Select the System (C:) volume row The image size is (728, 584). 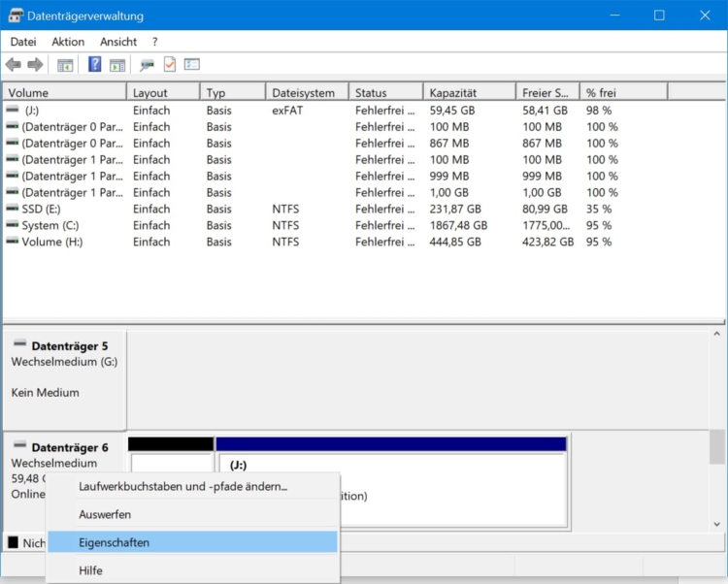pyautogui.click(x=48, y=225)
